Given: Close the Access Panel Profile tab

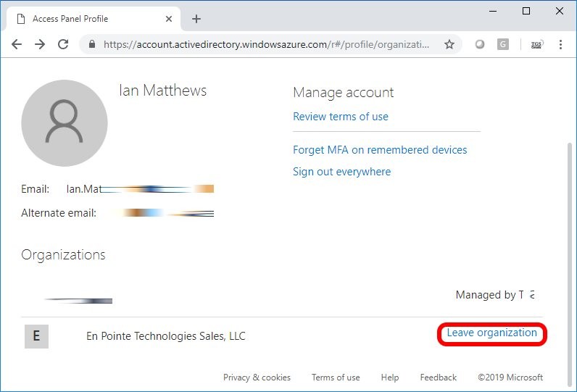Looking at the screenshot, I should [168, 19].
